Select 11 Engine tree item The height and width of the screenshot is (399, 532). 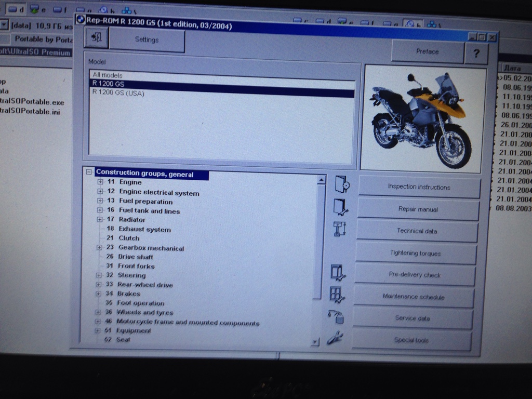(125, 182)
